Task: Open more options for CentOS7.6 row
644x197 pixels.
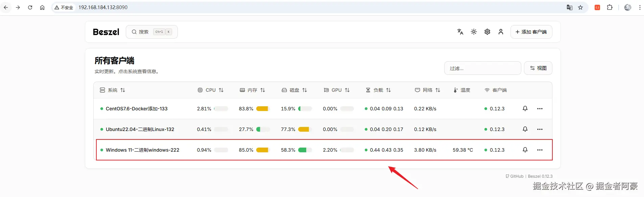Action: pos(540,109)
